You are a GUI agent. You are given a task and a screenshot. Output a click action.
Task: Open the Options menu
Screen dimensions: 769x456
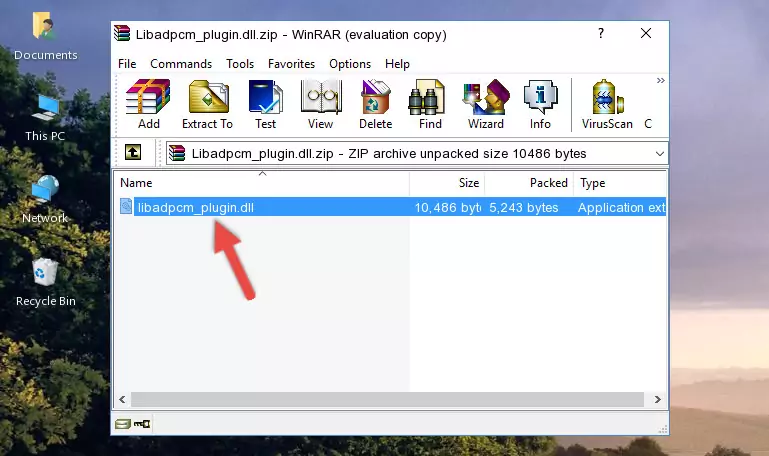click(350, 64)
